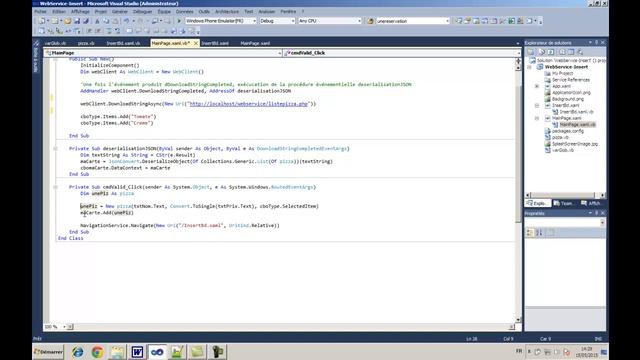Collapse the WebService-Insert project node
Image resolution: width=640 pixels, height=360 pixels.
529,67
